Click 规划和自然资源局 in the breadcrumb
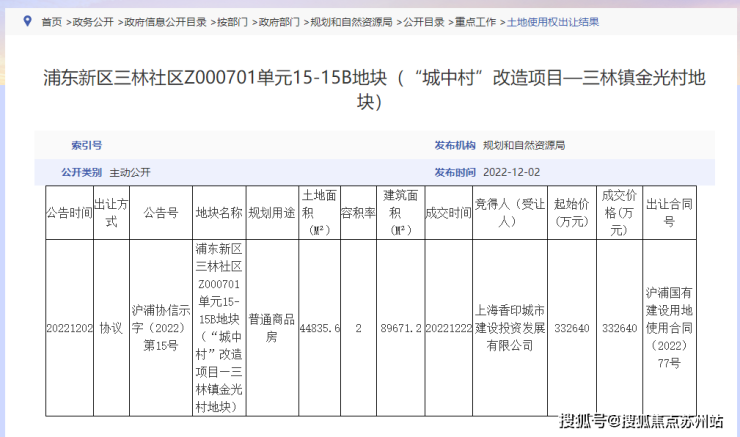 coord(350,21)
